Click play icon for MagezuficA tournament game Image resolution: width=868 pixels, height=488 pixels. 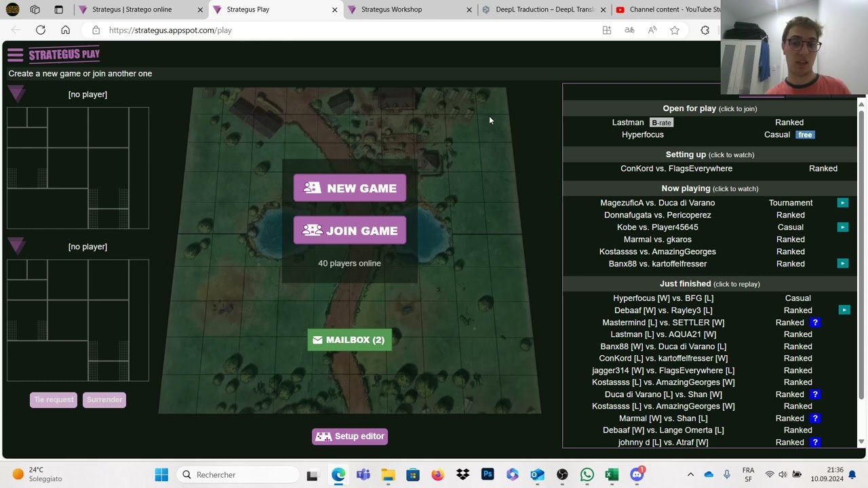[843, 203]
